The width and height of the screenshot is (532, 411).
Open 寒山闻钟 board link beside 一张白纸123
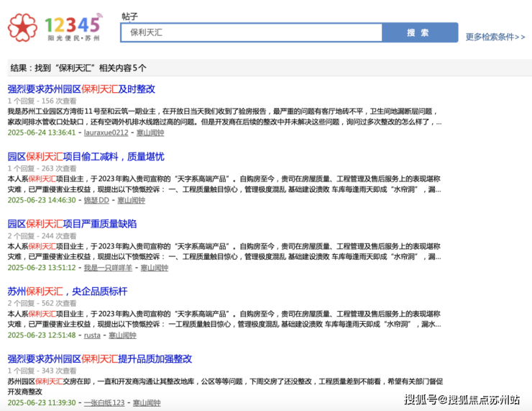click(147, 403)
